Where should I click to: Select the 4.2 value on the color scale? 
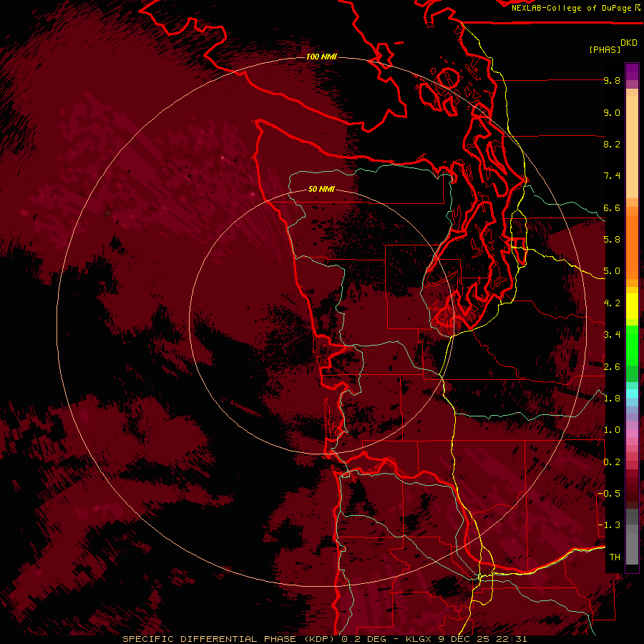612,303
